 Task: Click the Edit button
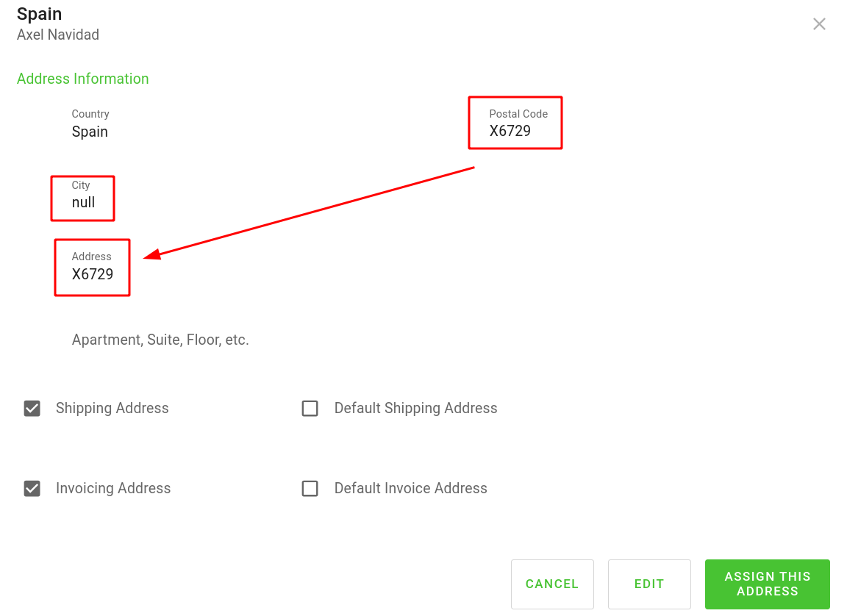click(x=649, y=584)
